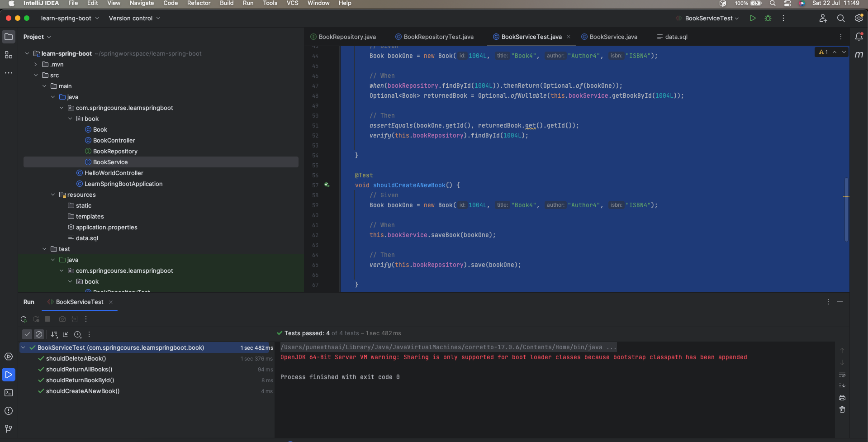Switch to BookService.java tab
This screenshot has height=442, width=868.
pos(609,37)
